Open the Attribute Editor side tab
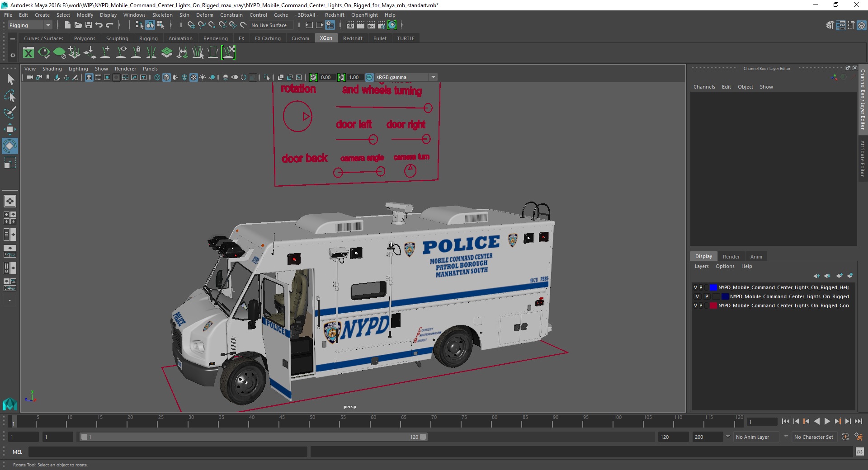Screen dimensions: 868x470 [863, 158]
